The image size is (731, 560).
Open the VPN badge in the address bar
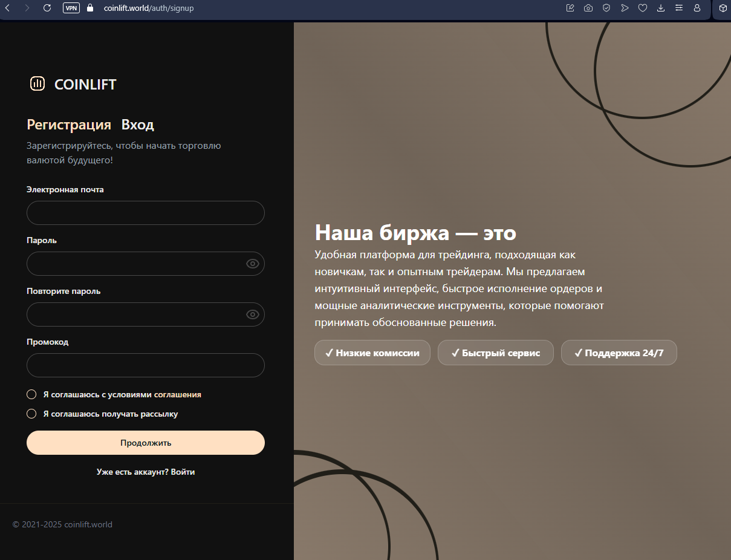tap(71, 8)
